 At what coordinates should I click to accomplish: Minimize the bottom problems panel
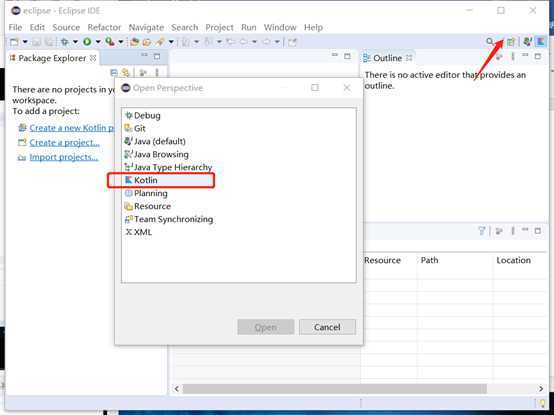pyautogui.click(x=525, y=230)
